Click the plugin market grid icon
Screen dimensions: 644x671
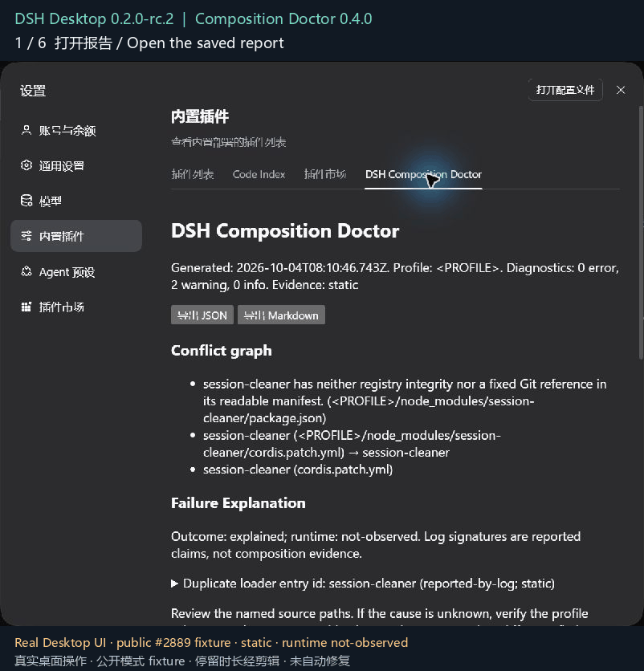(x=26, y=307)
